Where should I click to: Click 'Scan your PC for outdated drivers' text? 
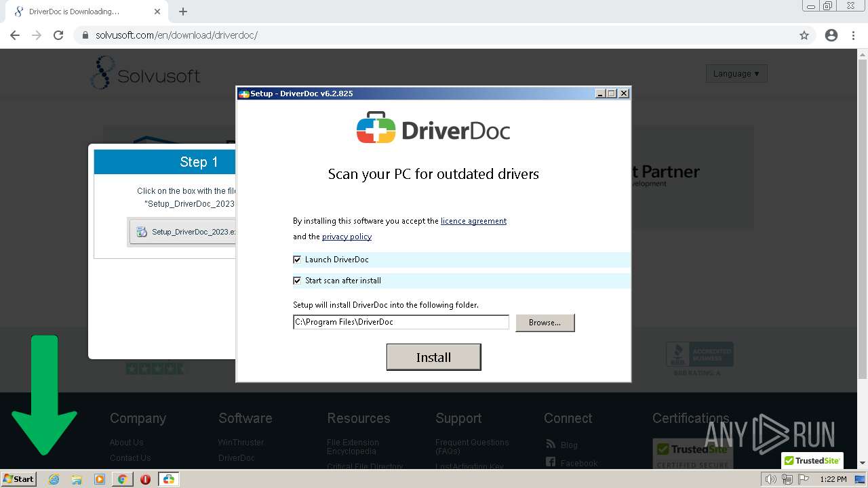pyautogui.click(x=433, y=174)
